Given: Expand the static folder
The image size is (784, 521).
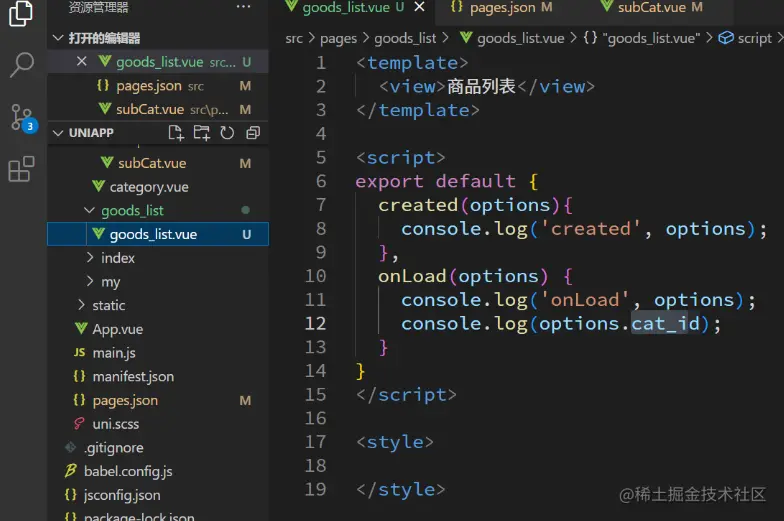Looking at the screenshot, I should point(81,304).
